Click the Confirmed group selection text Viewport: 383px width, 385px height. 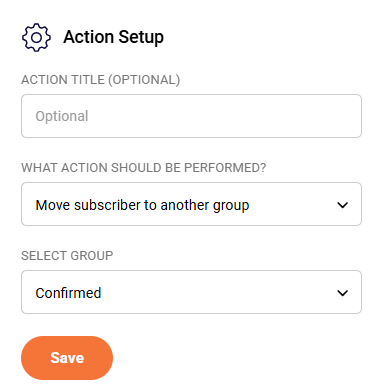(68, 293)
